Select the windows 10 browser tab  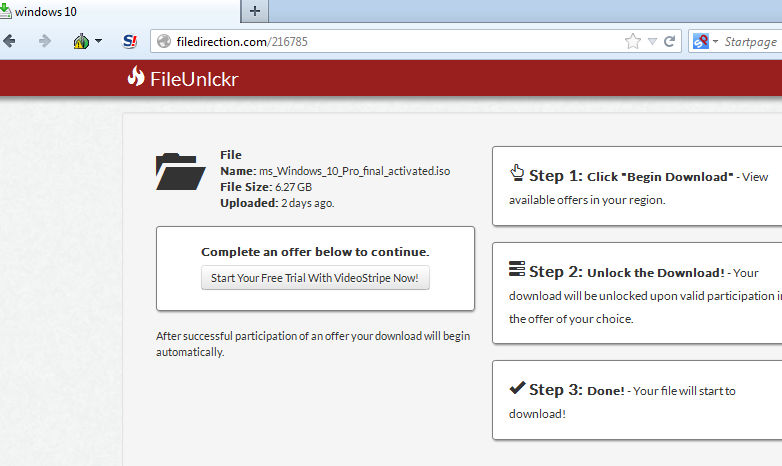coord(120,11)
